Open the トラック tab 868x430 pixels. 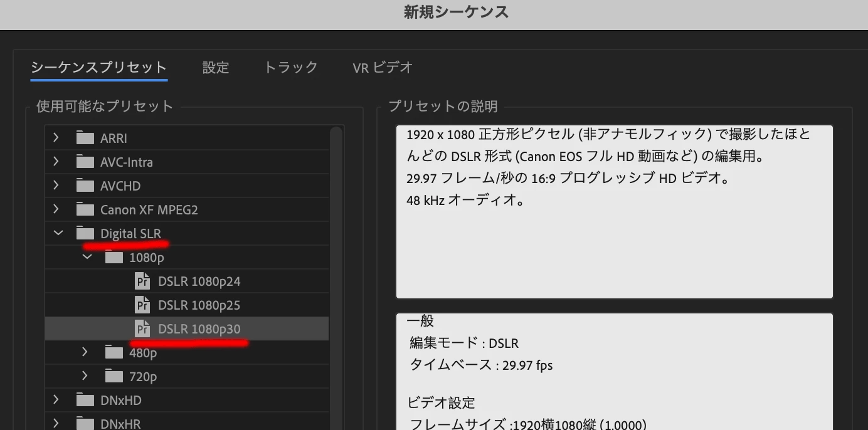pos(291,68)
